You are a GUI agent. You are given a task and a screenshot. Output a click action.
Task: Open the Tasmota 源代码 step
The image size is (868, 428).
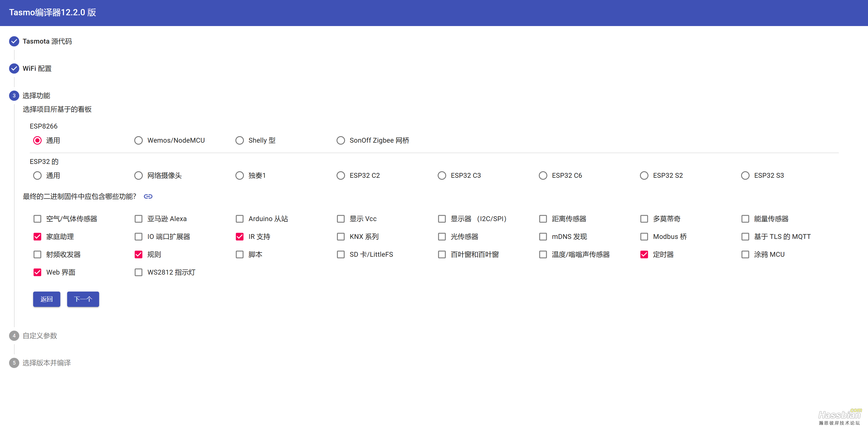47,41
